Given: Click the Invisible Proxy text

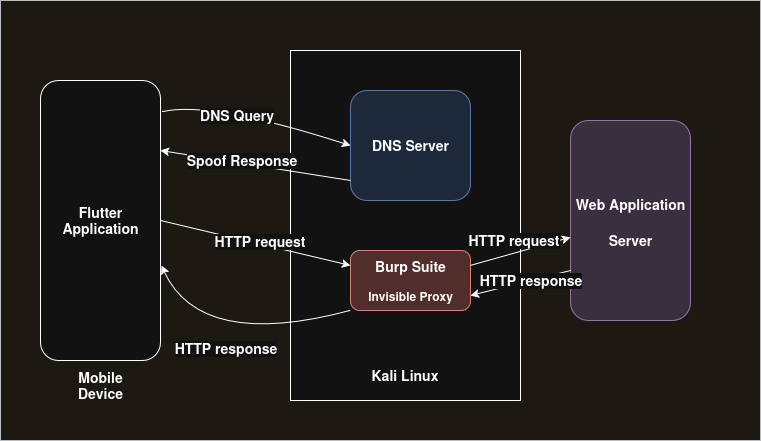Looking at the screenshot, I should pyautogui.click(x=410, y=297).
